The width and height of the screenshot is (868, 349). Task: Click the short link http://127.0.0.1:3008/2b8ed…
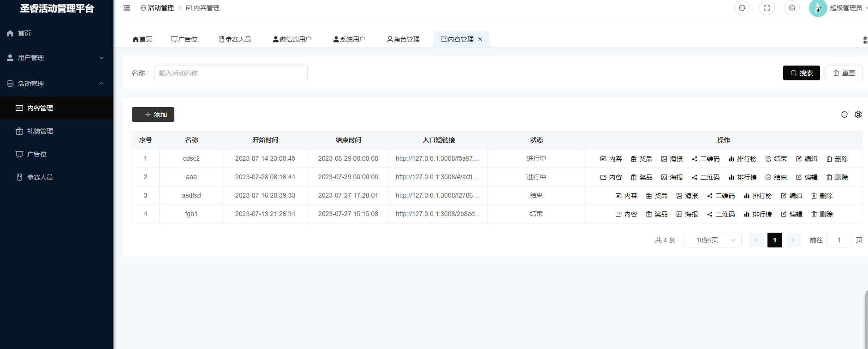point(438,214)
